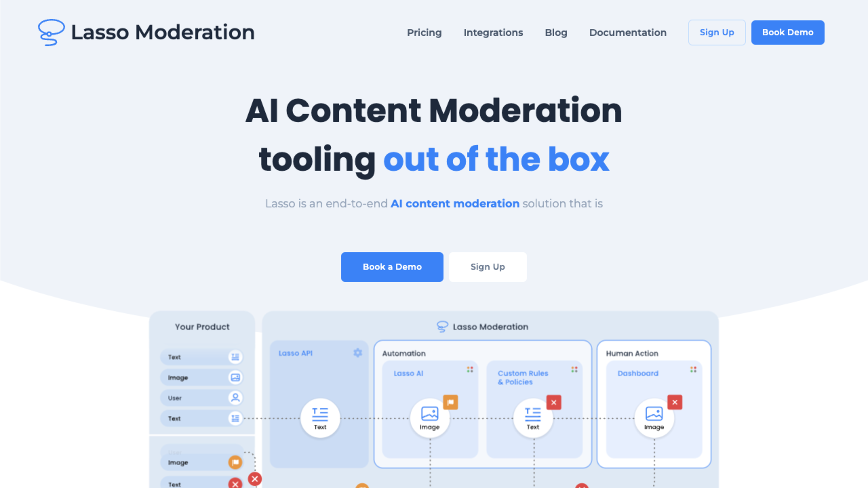Click the Text content type icon
The height and width of the screenshot is (488, 868).
pyautogui.click(x=235, y=357)
